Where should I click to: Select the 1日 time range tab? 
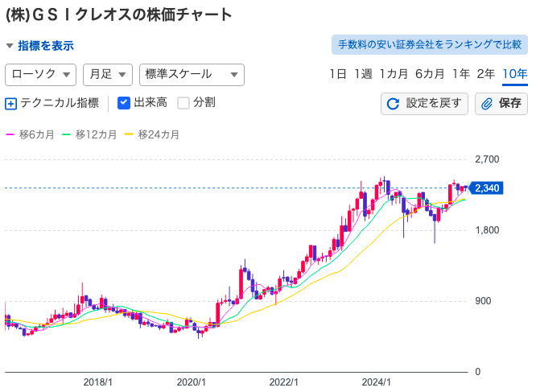click(338, 74)
